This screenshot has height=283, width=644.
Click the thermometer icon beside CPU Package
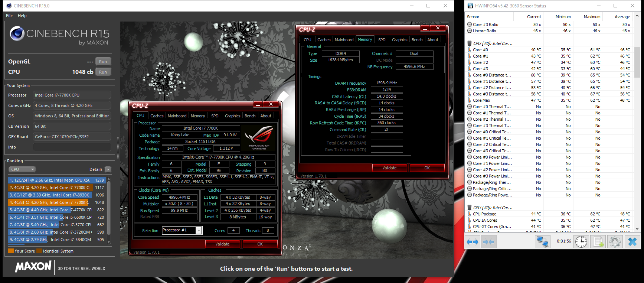pyautogui.click(x=470, y=214)
